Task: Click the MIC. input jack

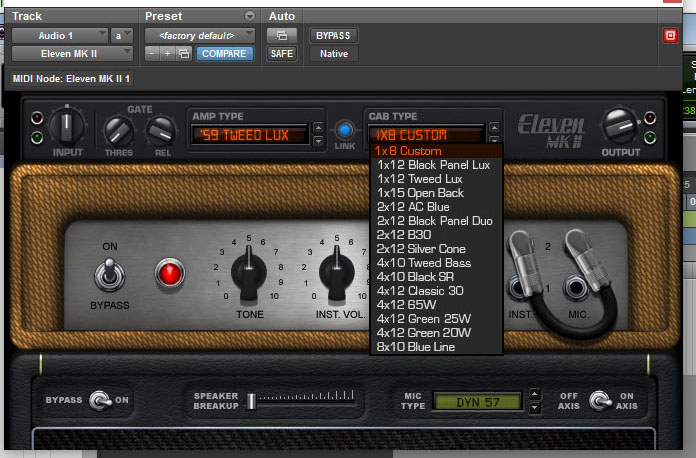Action: 576,288
